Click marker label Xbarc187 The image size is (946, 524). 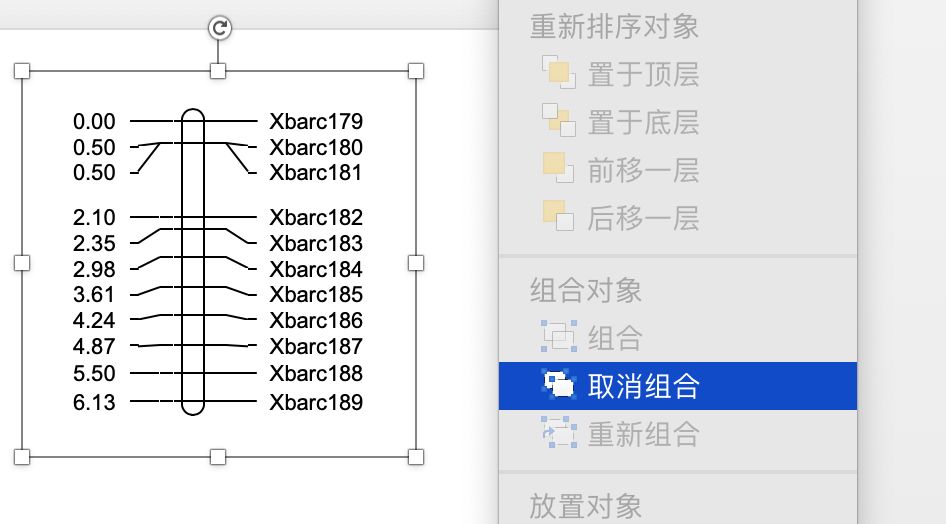tap(316, 346)
